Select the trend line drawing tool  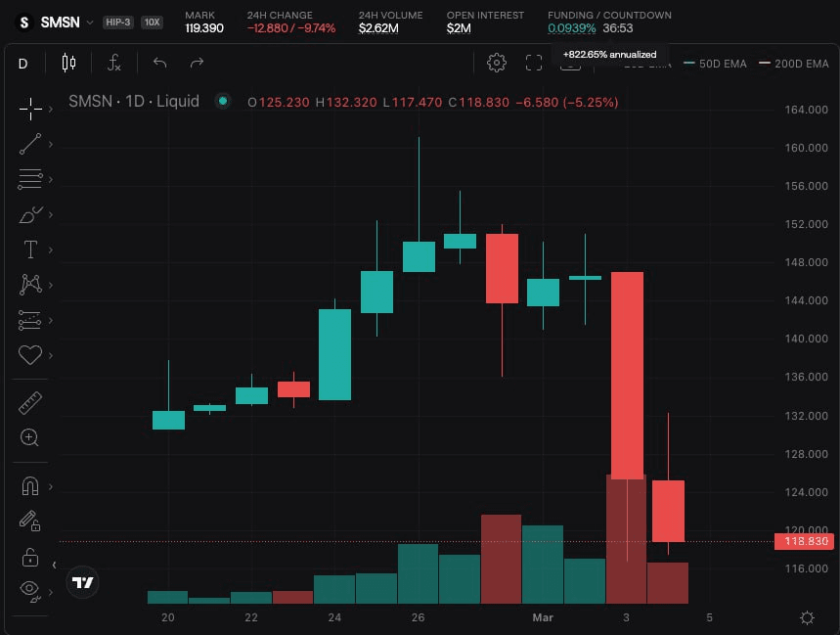click(30, 144)
